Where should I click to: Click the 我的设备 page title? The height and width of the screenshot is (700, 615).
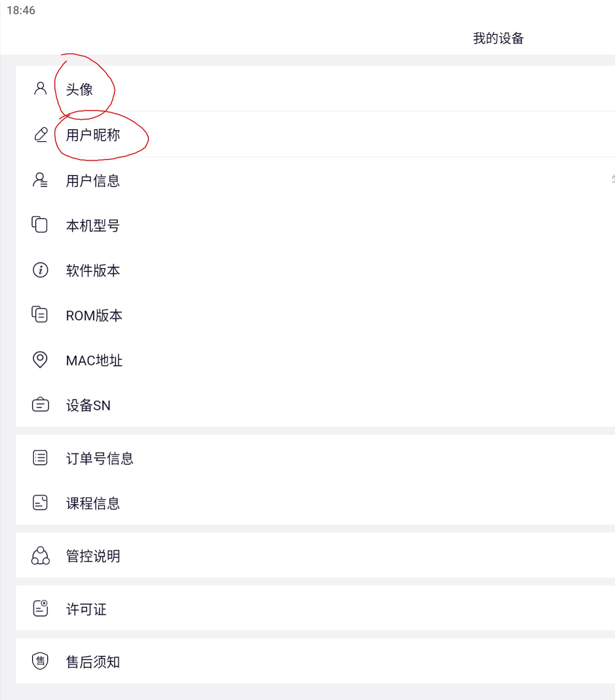click(x=498, y=38)
